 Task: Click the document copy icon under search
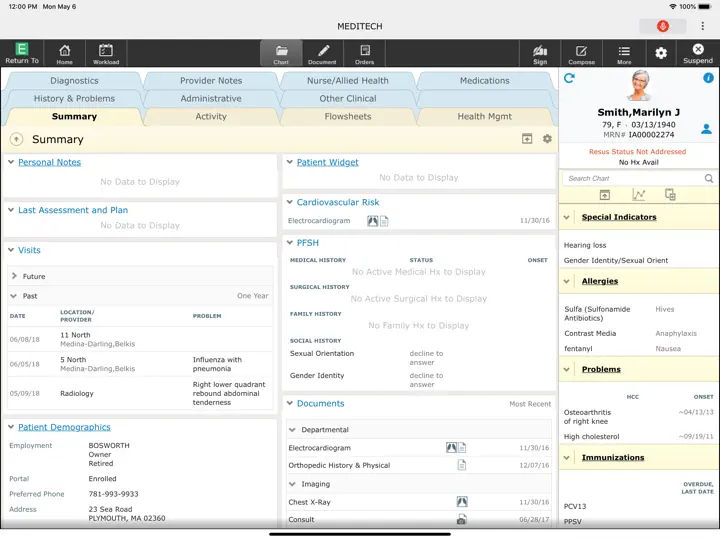pos(670,195)
